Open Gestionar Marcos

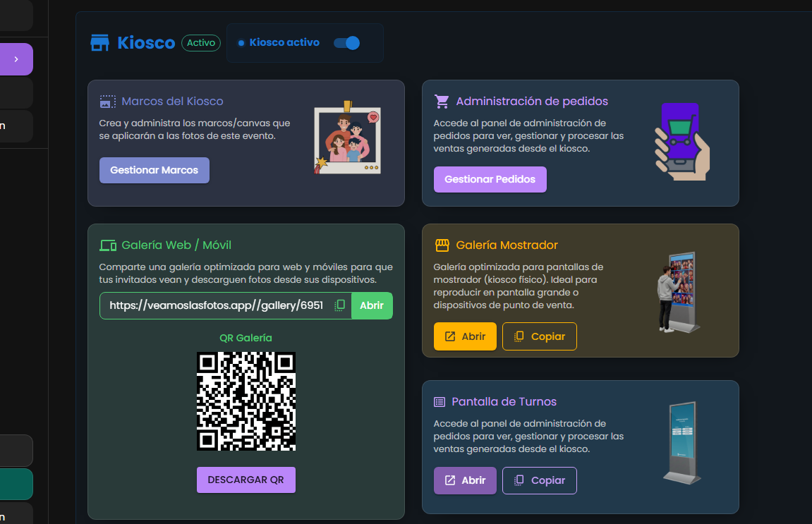coord(154,171)
